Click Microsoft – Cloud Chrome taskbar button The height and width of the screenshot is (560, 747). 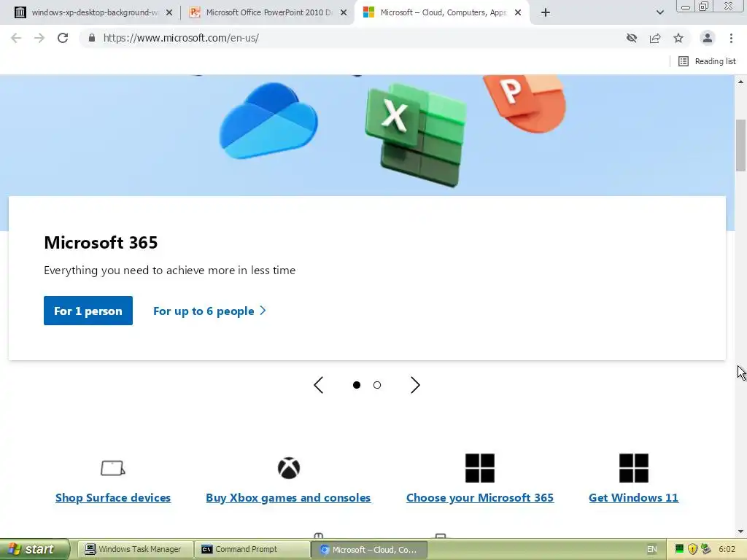coord(369,550)
